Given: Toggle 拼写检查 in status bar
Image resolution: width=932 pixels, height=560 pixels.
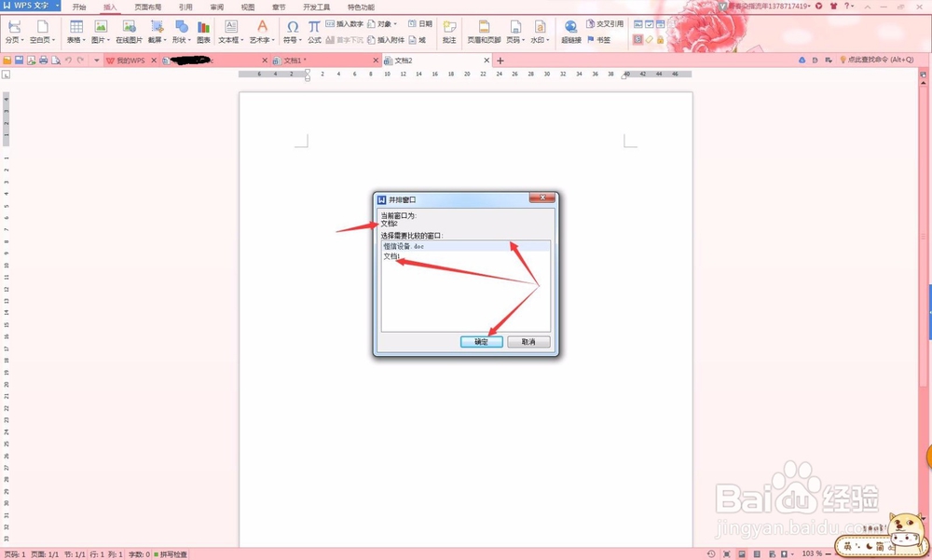Looking at the screenshot, I should pyautogui.click(x=171, y=554).
